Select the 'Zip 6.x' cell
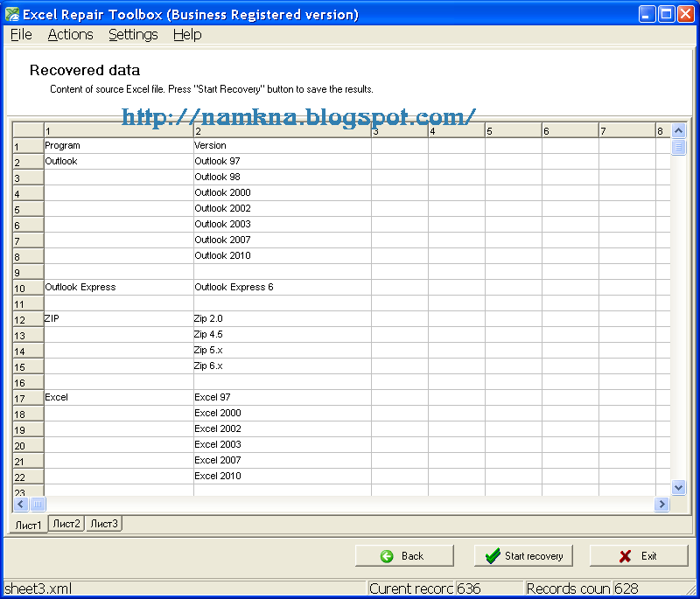 pos(282,366)
